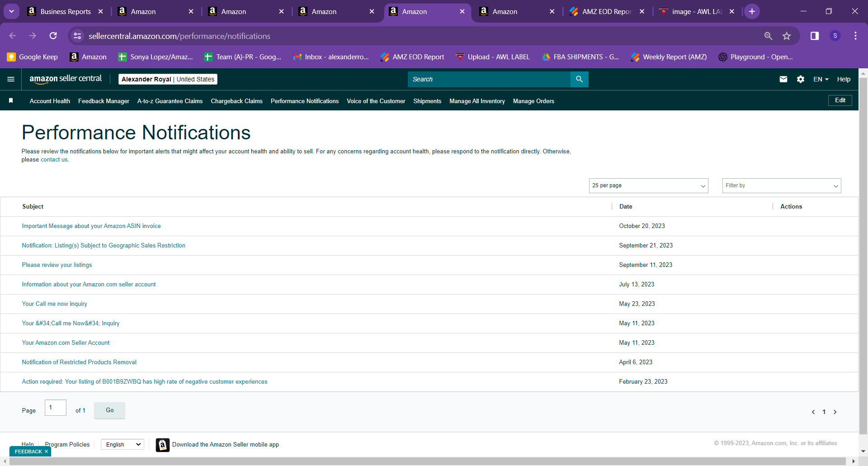Open the Inbox Gmail bookmark
This screenshot has width=868, height=466.
click(331, 57)
